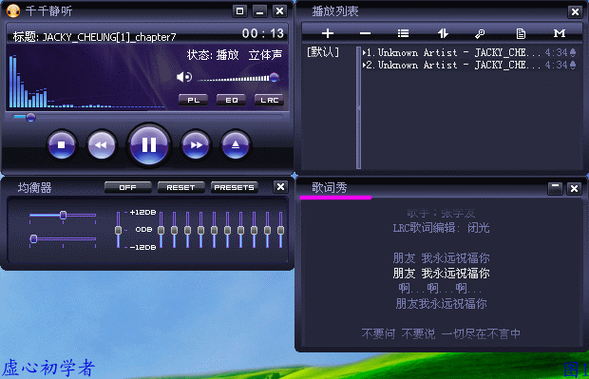The image size is (589, 379).
Task: Click the TTPlayer logo icon
Action: tap(14, 11)
